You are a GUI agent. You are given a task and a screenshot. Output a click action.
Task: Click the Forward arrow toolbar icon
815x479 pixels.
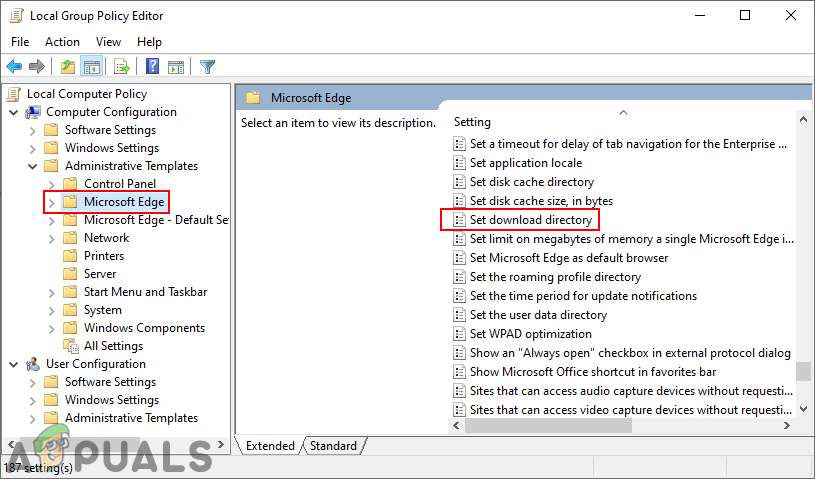click(37, 67)
